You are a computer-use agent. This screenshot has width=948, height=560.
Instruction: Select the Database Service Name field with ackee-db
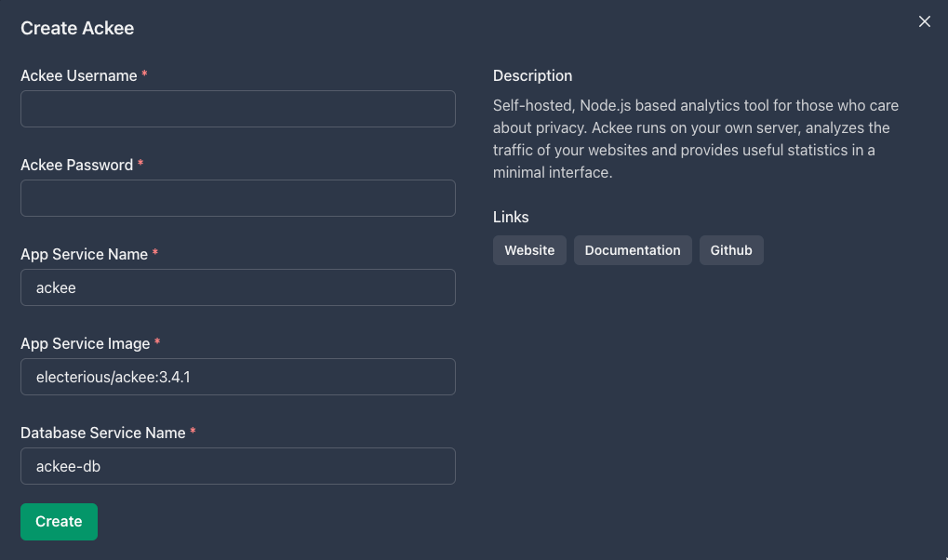point(237,466)
